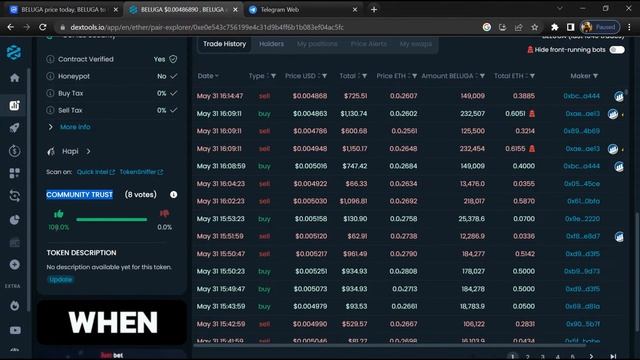Open the DEXTools logo home
Screen dimensions: 640x360
[14, 52]
